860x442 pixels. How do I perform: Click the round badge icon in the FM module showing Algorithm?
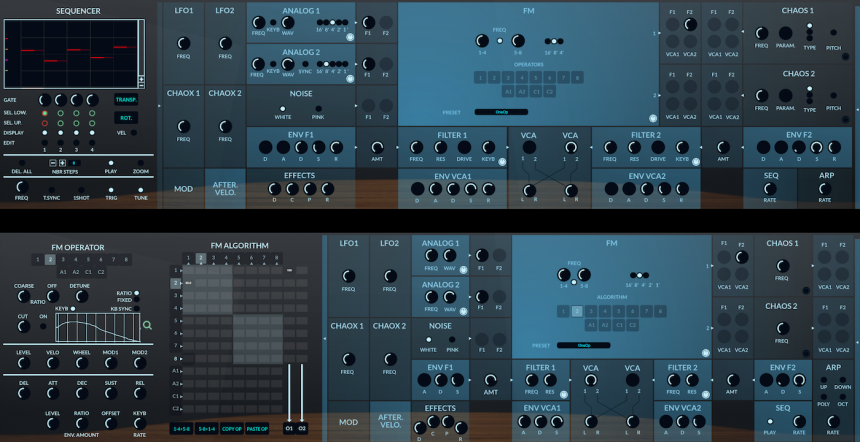coord(706,353)
